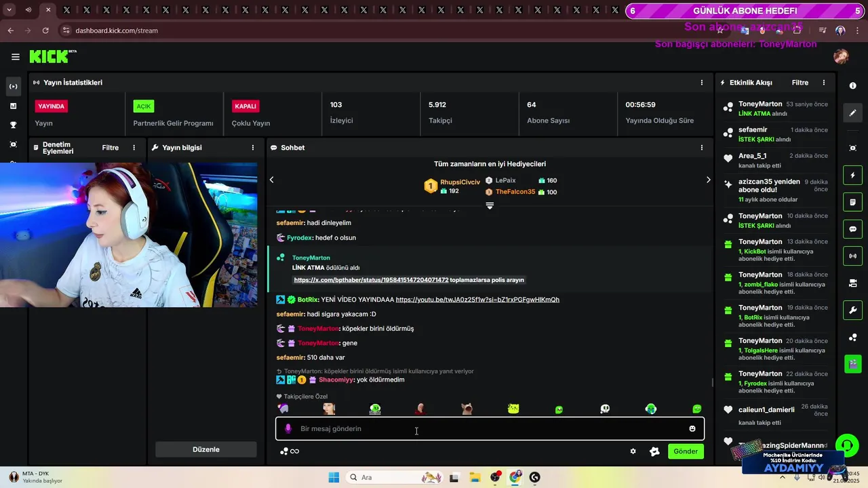Click the badge icon next to Gönder
Screen dimensions: 868x488
point(654,451)
